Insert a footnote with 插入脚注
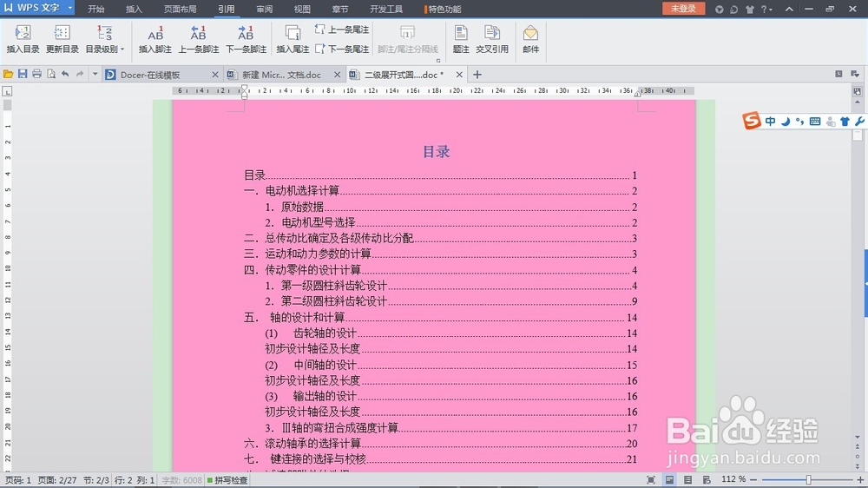The width and height of the screenshot is (868, 488). pos(155,39)
